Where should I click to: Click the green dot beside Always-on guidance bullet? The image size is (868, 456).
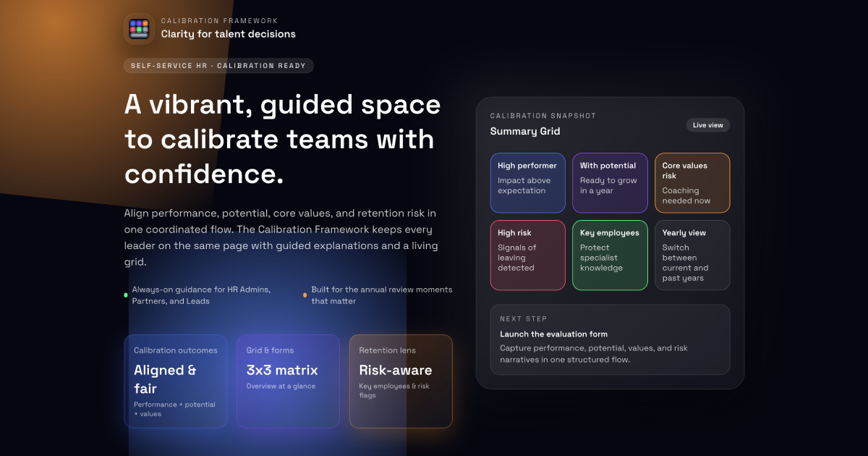(124, 293)
